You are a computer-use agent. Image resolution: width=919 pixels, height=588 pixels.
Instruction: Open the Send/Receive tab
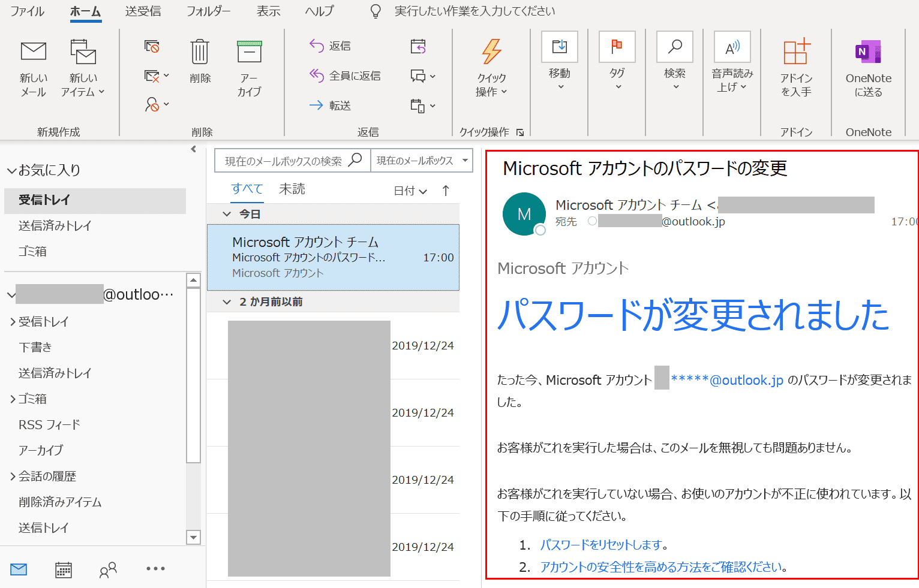point(143,11)
